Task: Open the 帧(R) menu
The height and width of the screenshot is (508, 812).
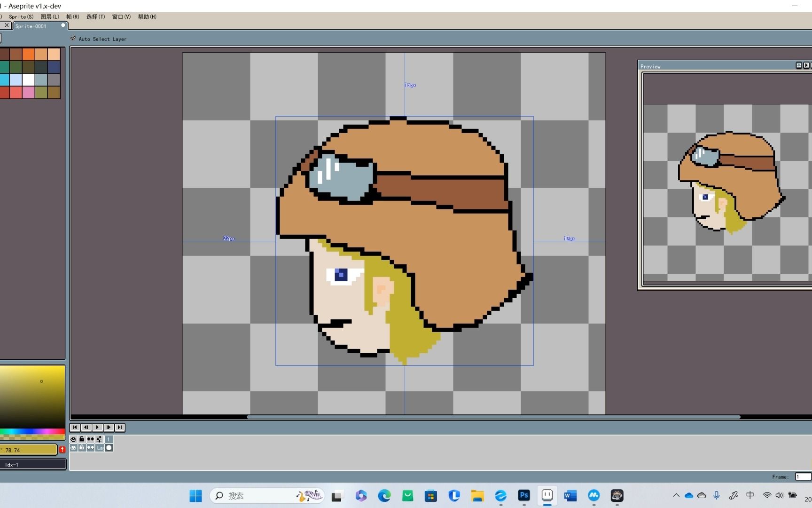Action: [x=73, y=16]
